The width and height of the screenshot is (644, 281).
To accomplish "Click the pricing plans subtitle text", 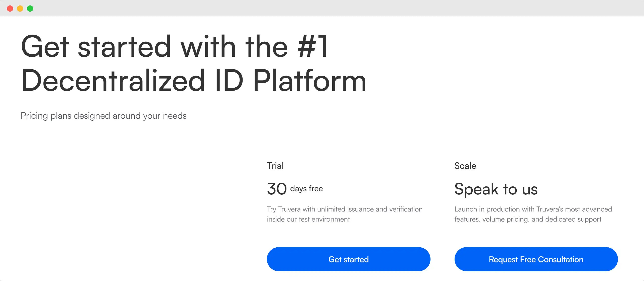I will (104, 116).
